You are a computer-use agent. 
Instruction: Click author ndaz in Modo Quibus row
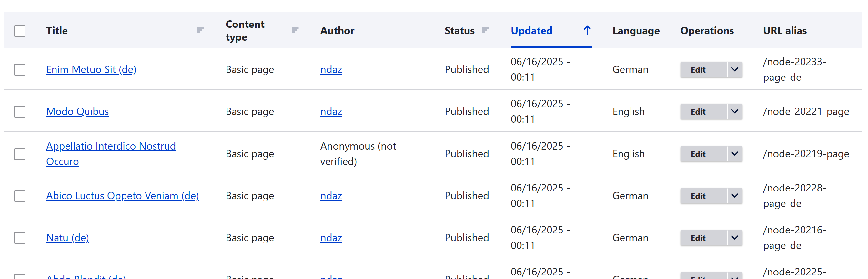coord(331,112)
